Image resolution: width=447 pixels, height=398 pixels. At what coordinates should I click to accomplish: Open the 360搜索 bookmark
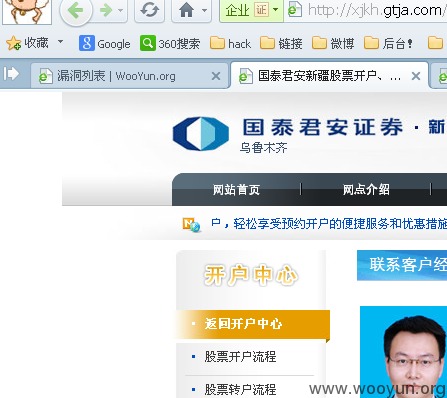170,43
